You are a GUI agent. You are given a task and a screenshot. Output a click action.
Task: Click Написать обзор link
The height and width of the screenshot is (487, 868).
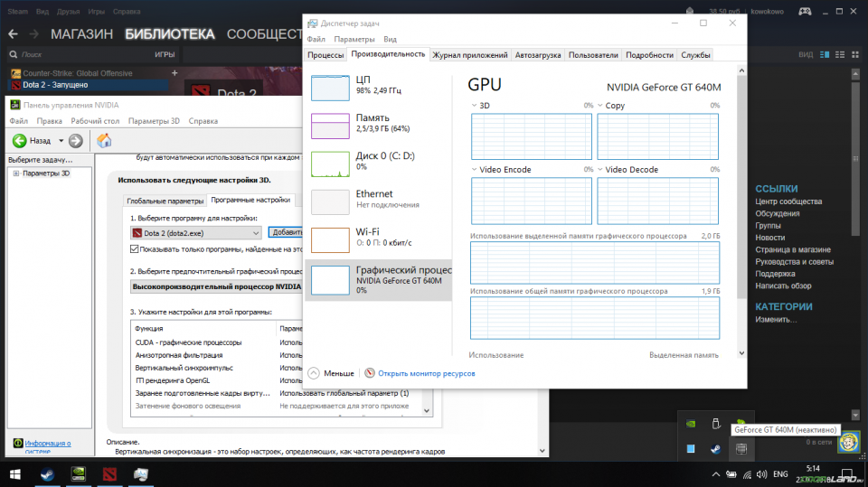coord(783,286)
